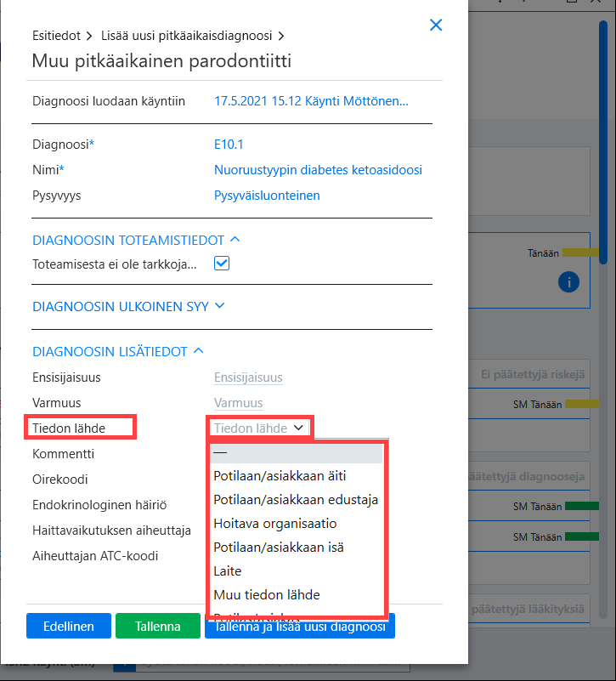
Task: Choose 'Potilaan/asiakkaan edustaja' option
Action: click(x=297, y=500)
